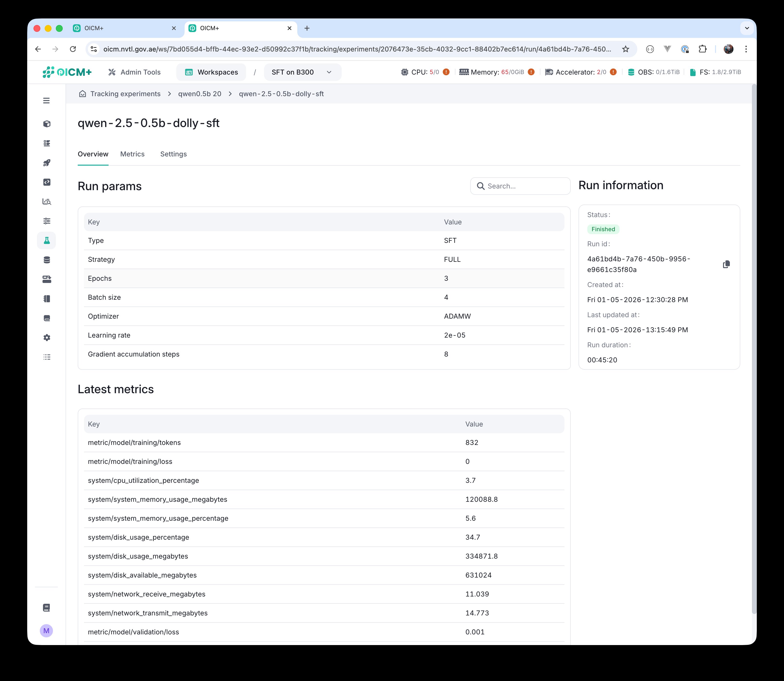Click Epochs row in Run params
This screenshot has height=681, width=784.
pos(324,279)
